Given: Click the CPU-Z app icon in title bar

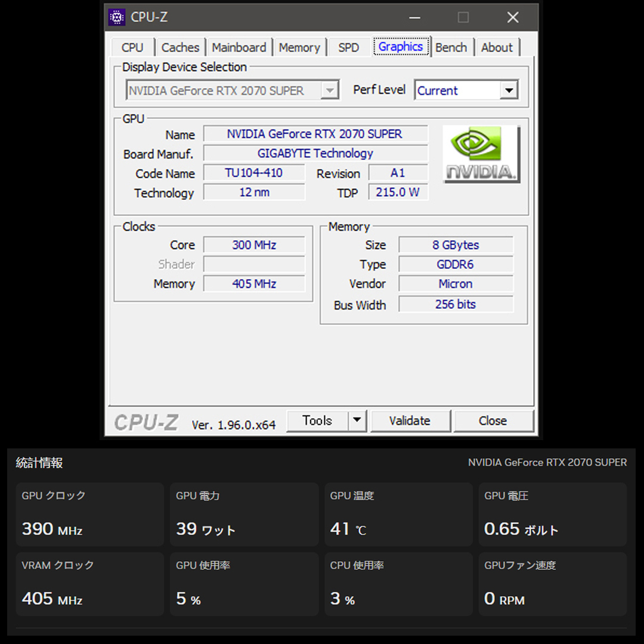Looking at the screenshot, I should 116,17.
